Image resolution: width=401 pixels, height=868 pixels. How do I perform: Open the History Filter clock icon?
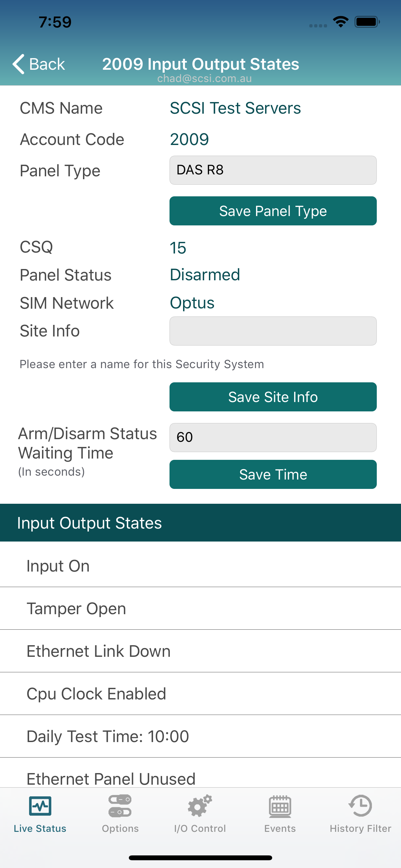coord(360,806)
